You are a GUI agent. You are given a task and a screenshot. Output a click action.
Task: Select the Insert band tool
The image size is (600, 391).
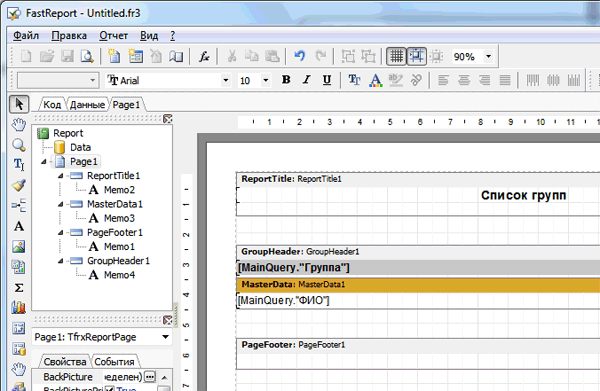point(18,205)
